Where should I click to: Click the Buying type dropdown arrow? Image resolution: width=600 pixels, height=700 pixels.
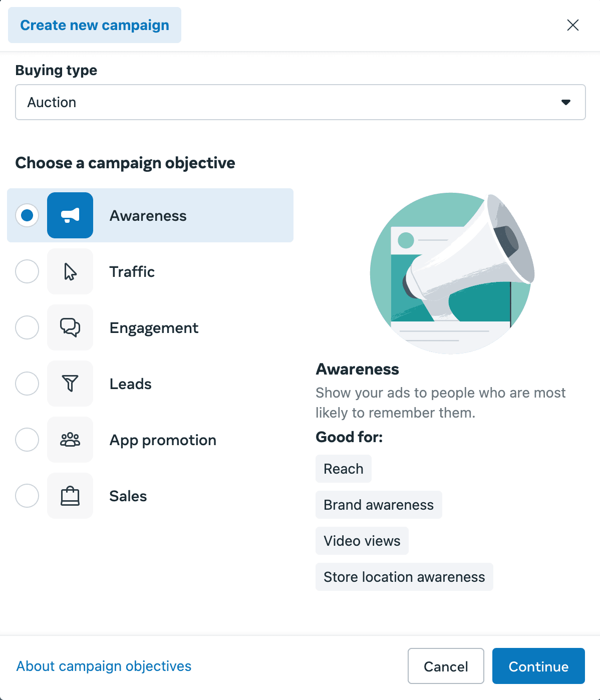[x=566, y=102]
